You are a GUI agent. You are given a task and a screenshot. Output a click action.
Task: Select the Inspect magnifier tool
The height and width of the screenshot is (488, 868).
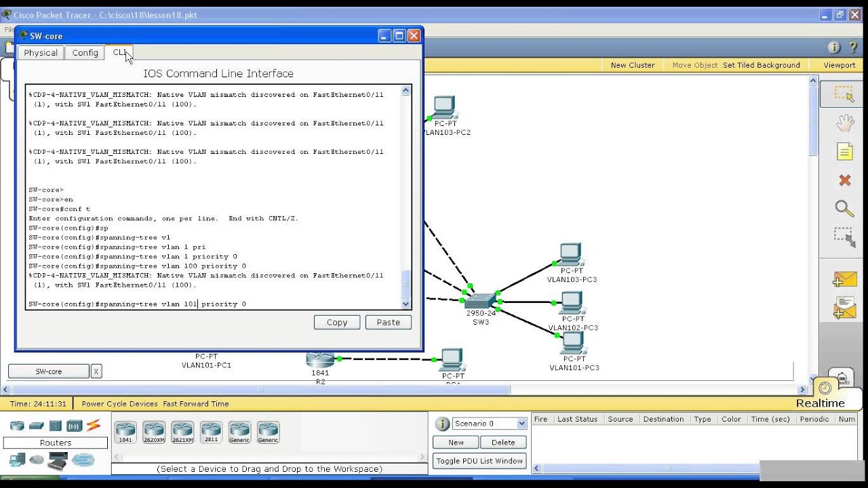(x=844, y=209)
